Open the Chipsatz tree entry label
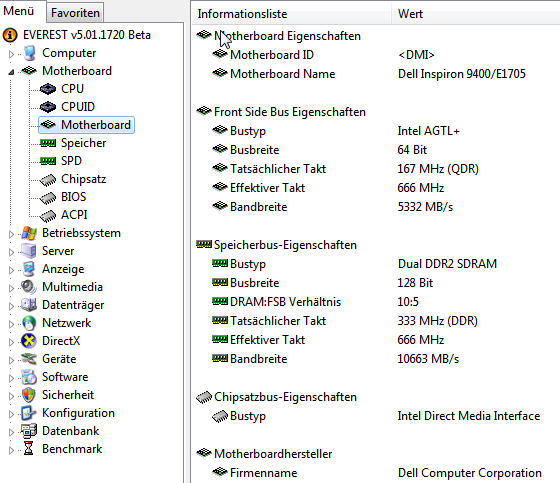 (x=84, y=179)
